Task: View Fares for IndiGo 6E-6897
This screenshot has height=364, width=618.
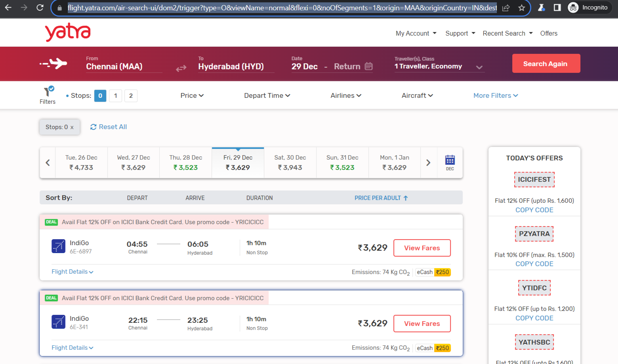Action: 422,248
